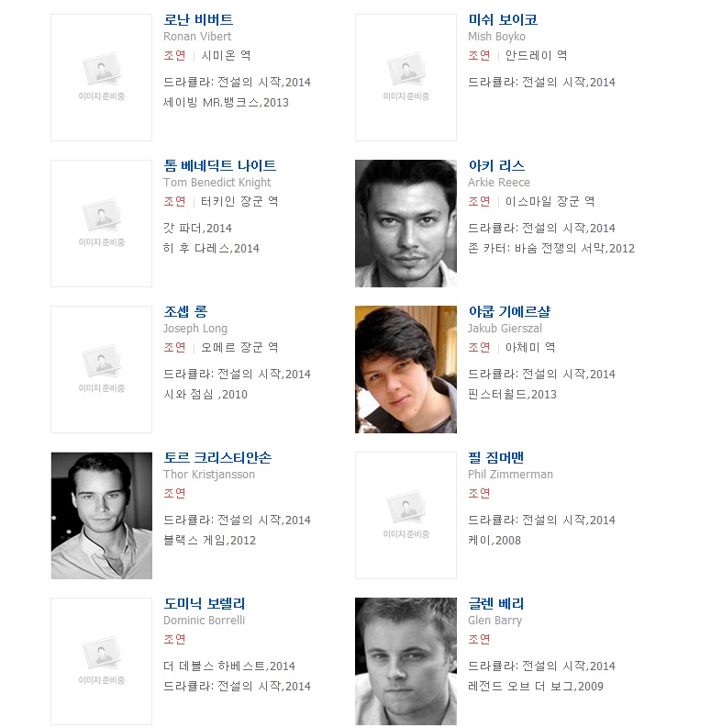This screenshot has width=711, height=728.
Task: Click the 레전드 오브 더 보그,2009 film link
Action: (x=536, y=686)
